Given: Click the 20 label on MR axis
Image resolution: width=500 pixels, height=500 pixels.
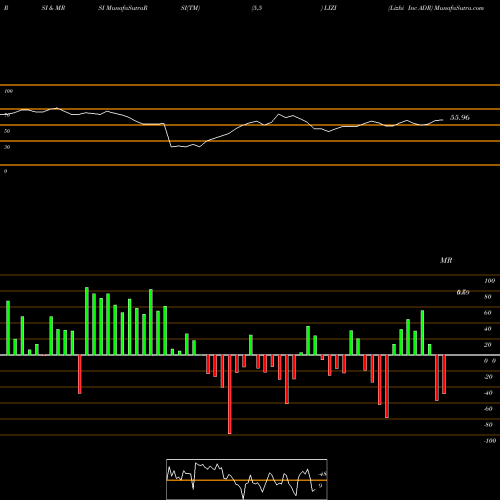Looking at the screenshot, I should [488, 345].
